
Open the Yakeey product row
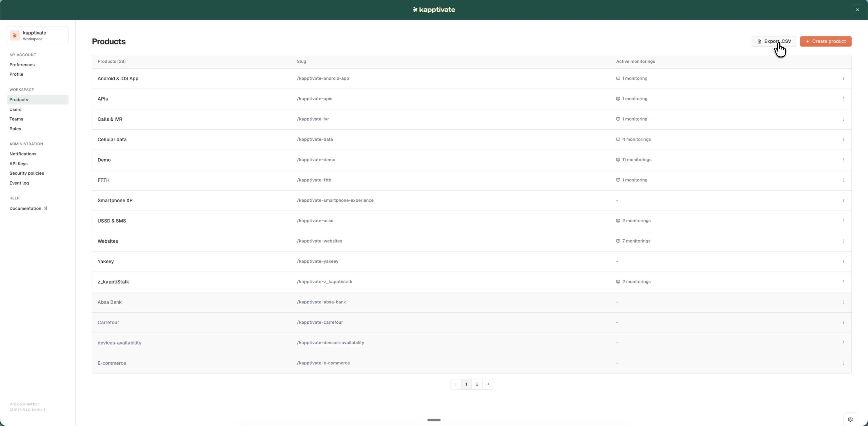pos(471,261)
